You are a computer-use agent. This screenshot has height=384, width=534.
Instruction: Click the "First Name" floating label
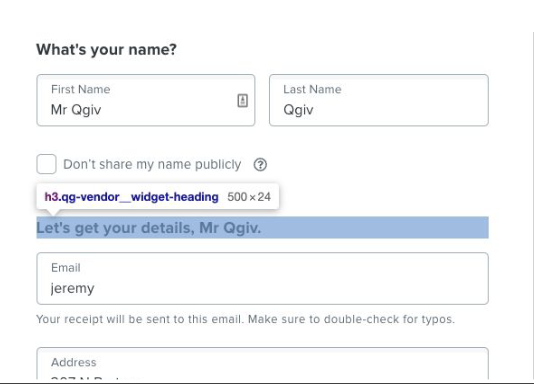[81, 89]
